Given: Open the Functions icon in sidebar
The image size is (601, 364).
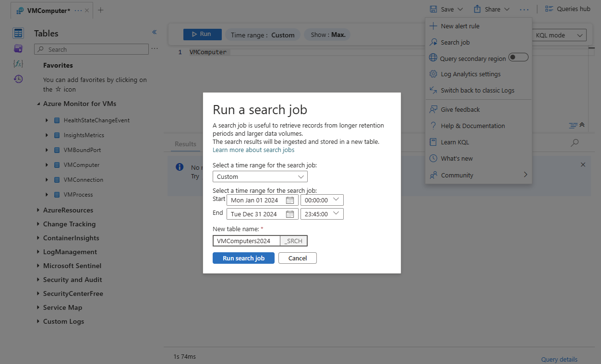Looking at the screenshot, I should (x=18, y=64).
